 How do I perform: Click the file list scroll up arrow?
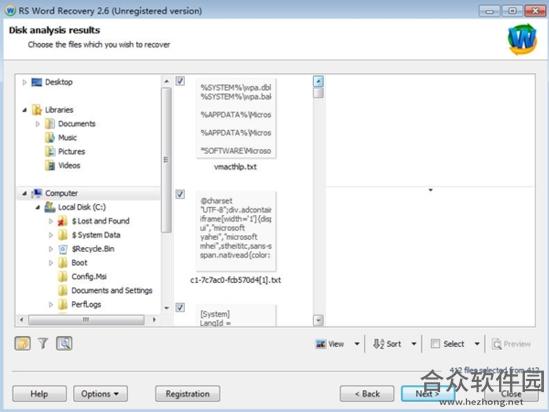tap(318, 82)
